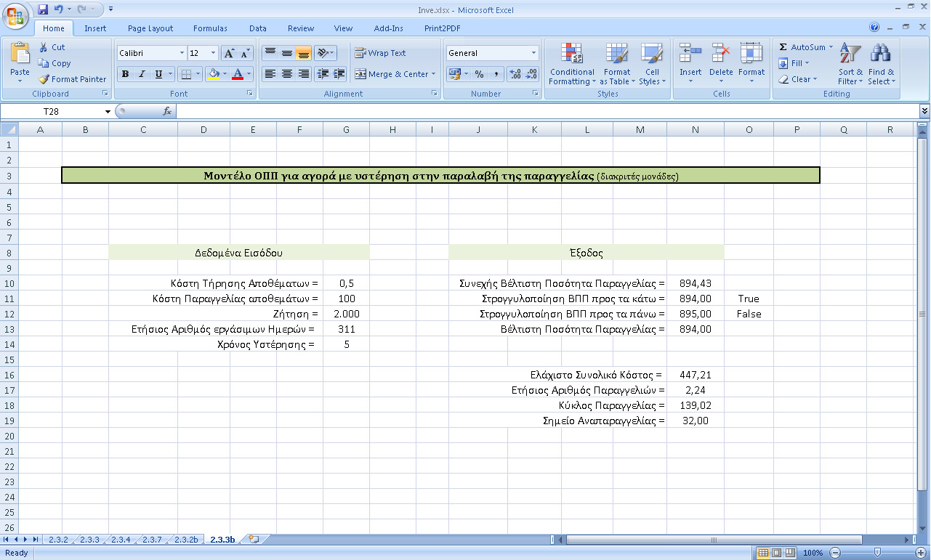Copy the selection
The width and height of the screenshot is (931, 560).
click(55, 63)
